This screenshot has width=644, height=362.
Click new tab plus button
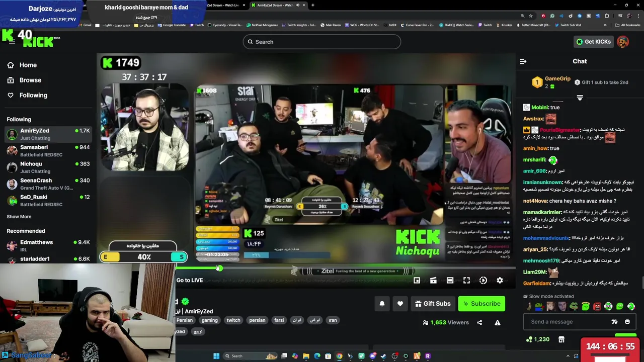click(313, 5)
